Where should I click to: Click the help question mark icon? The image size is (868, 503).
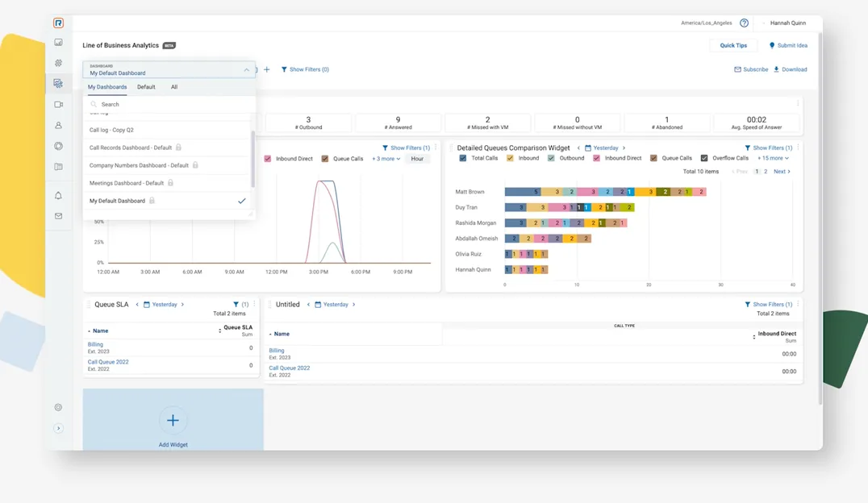[x=744, y=23]
